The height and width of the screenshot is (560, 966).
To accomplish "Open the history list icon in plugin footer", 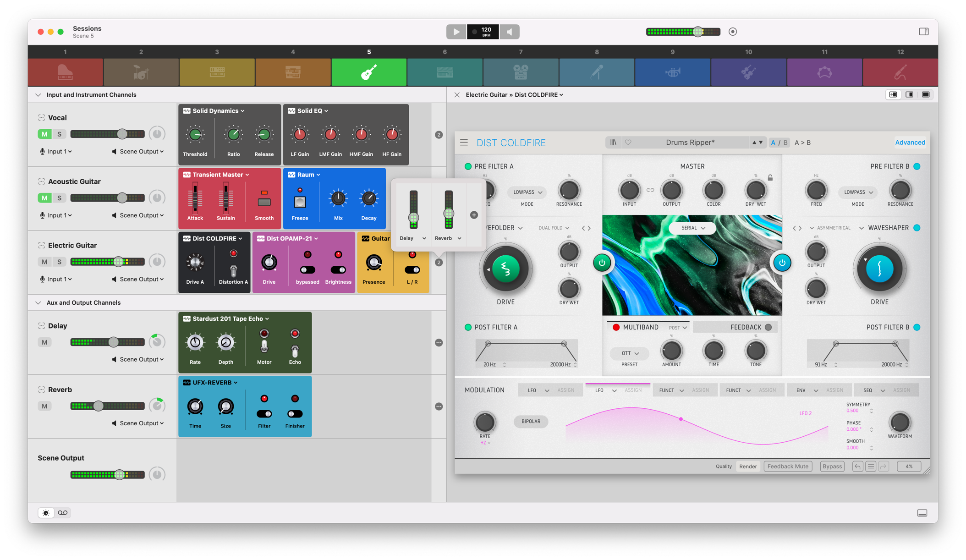I will (871, 467).
